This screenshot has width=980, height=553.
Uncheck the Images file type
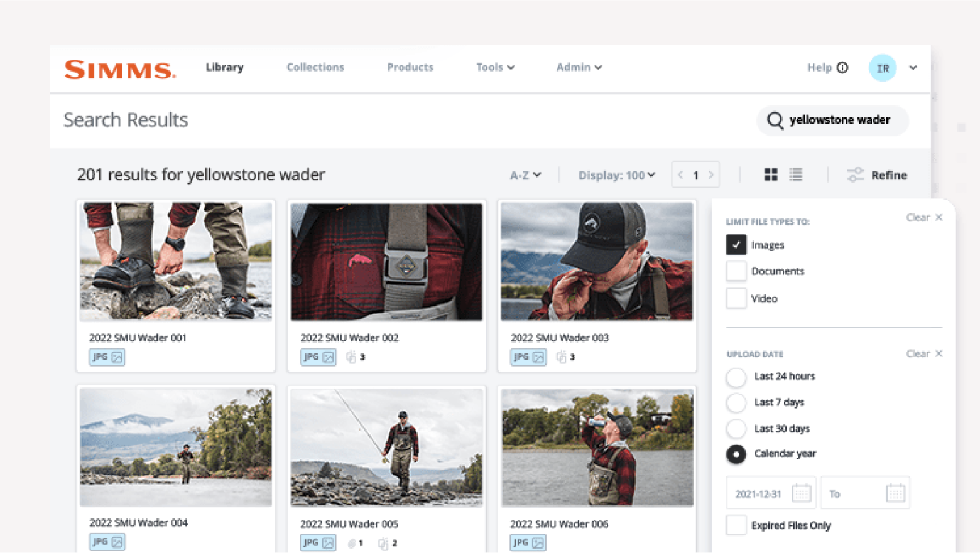click(736, 245)
